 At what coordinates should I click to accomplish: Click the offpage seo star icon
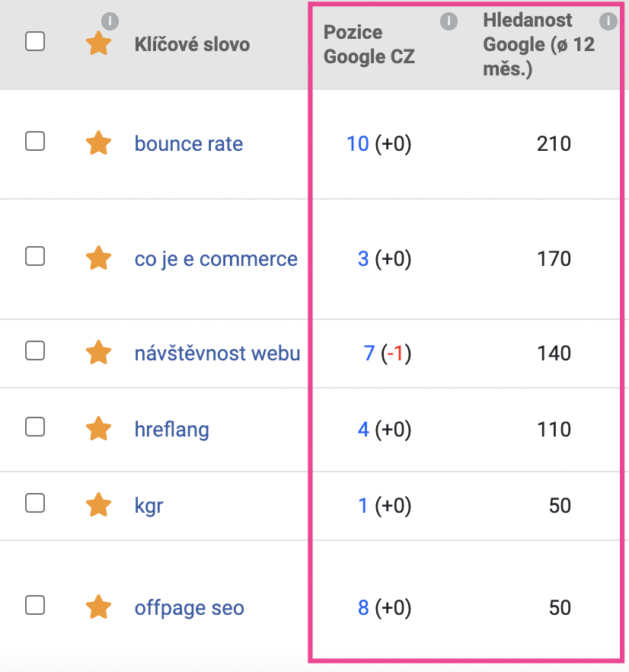(x=98, y=606)
